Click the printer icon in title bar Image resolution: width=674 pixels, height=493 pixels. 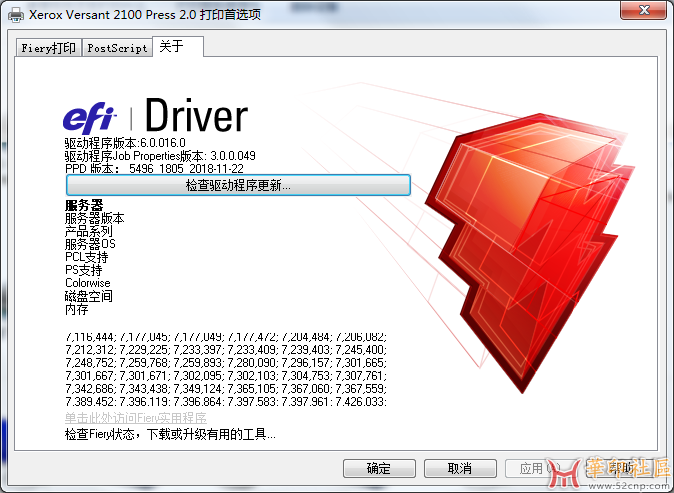(16, 15)
